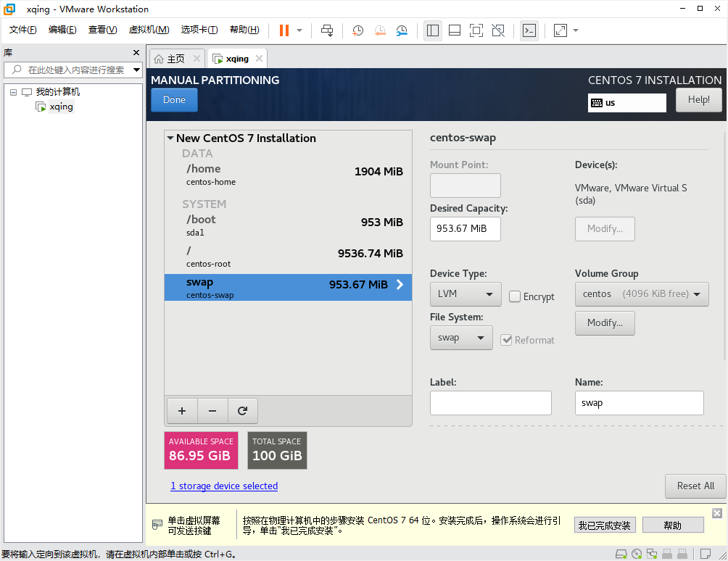728x561 pixels.
Task: Revert the VM to its previous snapshot
Action: (x=380, y=30)
